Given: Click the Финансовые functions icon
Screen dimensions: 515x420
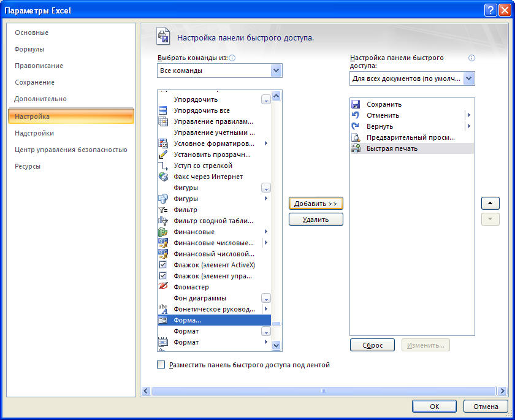Looking at the screenshot, I should 163,232.
